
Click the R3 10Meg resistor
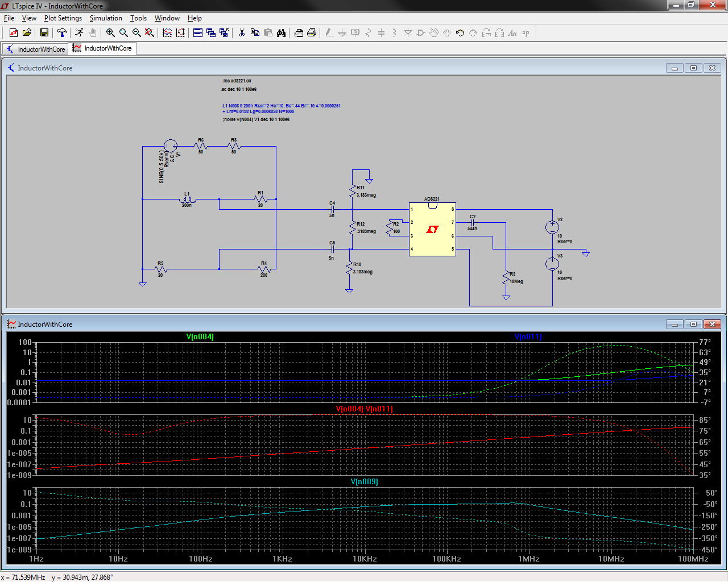[506, 278]
